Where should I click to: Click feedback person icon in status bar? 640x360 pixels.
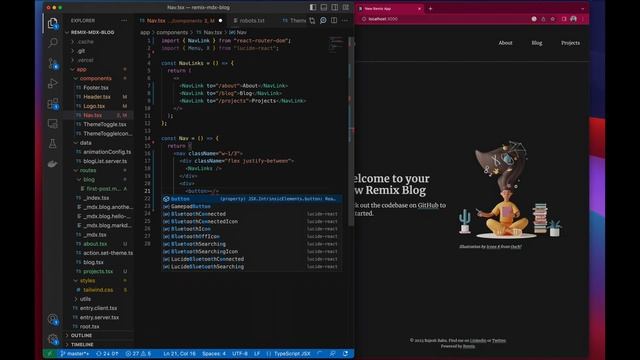[x=332, y=353]
